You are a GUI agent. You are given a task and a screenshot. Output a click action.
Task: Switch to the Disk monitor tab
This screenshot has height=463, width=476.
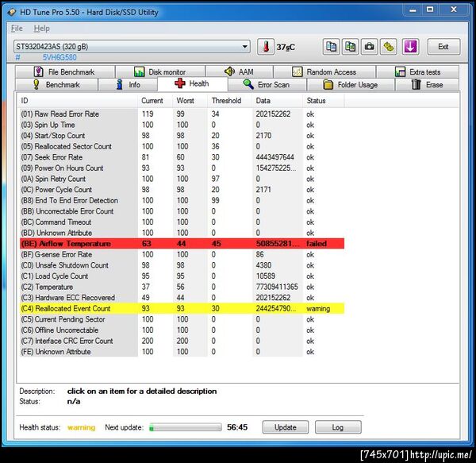click(x=160, y=72)
